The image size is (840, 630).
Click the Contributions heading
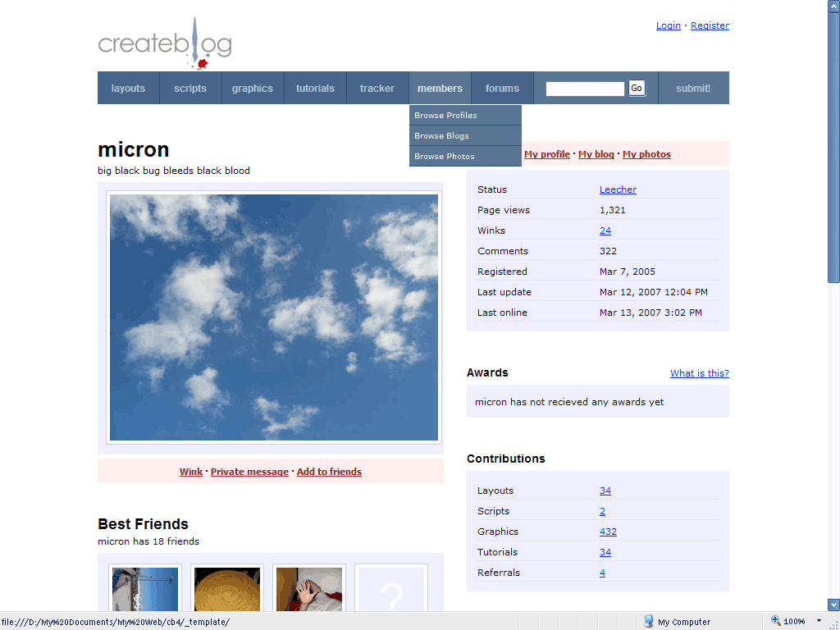505,459
